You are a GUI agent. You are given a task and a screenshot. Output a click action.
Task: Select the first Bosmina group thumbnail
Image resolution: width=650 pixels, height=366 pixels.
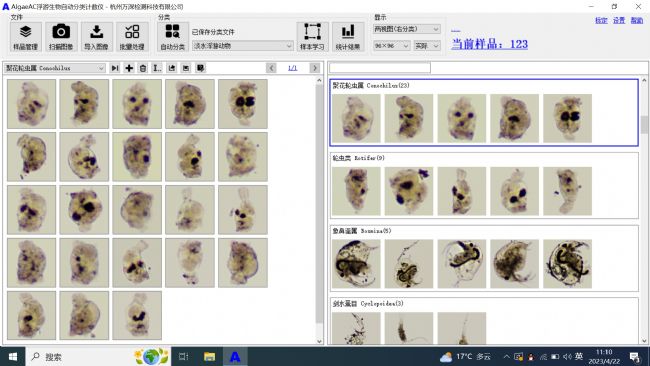(356, 264)
